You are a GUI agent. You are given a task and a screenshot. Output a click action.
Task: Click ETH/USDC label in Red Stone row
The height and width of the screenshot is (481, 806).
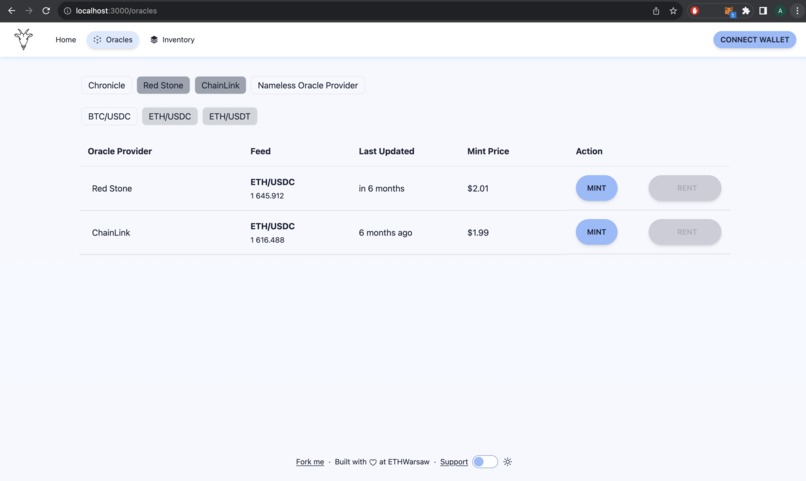click(x=272, y=182)
